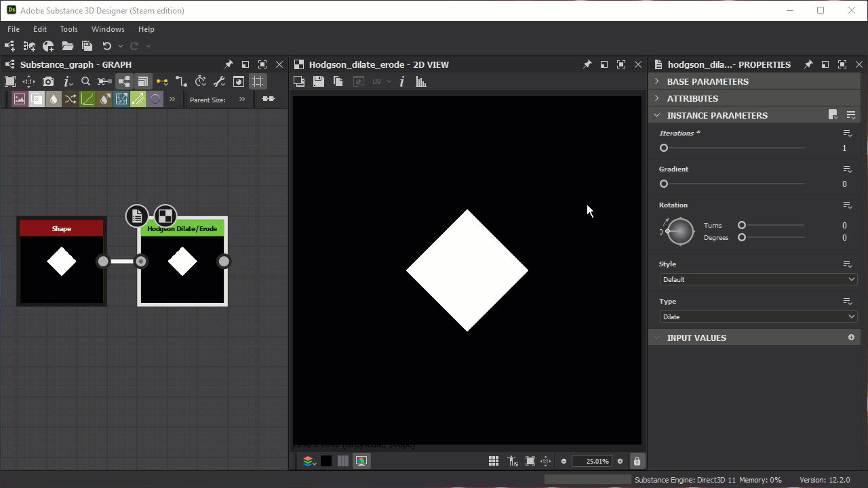The height and width of the screenshot is (488, 868).
Task: Click the 25.01% zoom field
Action: (592, 461)
